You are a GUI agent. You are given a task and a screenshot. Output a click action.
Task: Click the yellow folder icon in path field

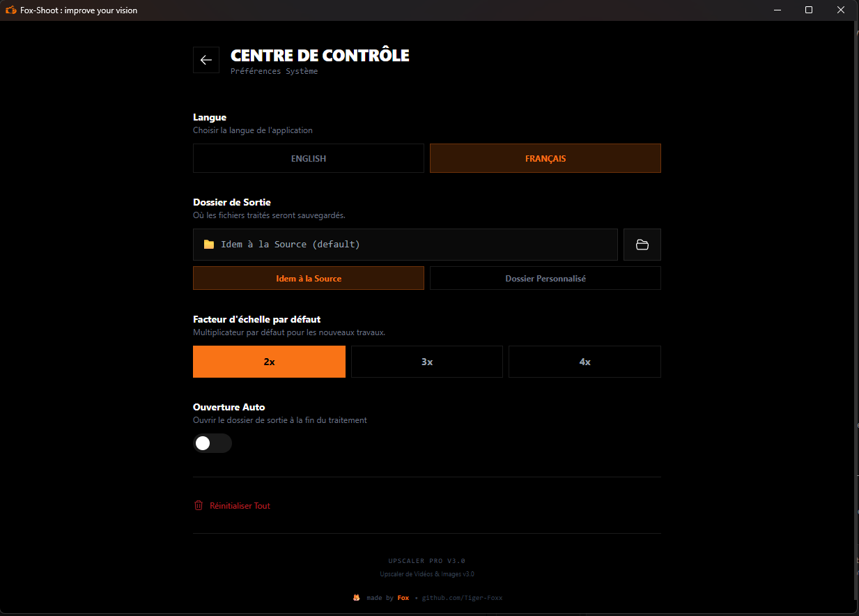point(209,245)
